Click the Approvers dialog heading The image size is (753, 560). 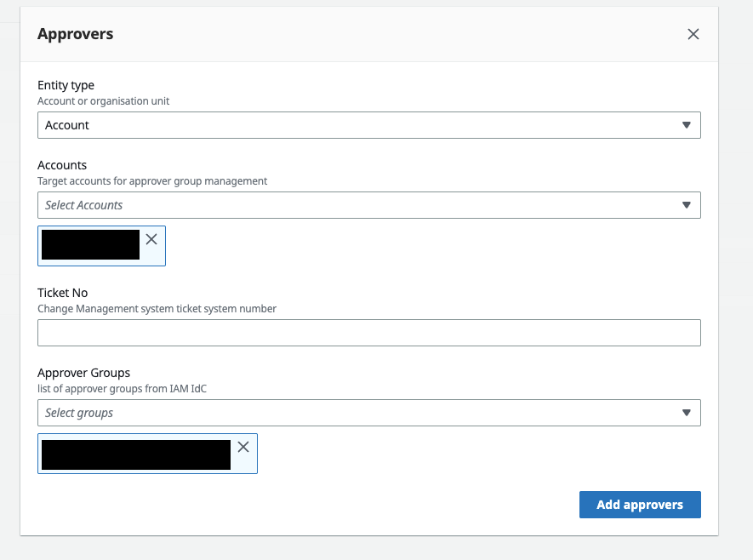(x=76, y=34)
